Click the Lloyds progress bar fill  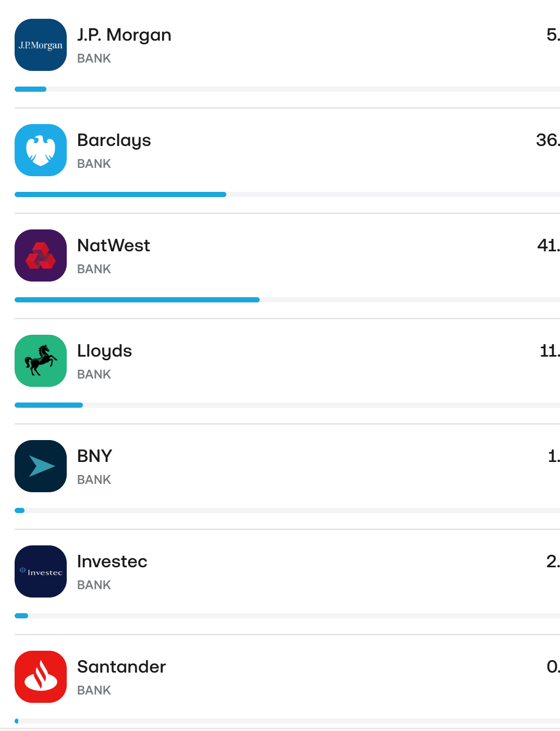tap(48, 405)
